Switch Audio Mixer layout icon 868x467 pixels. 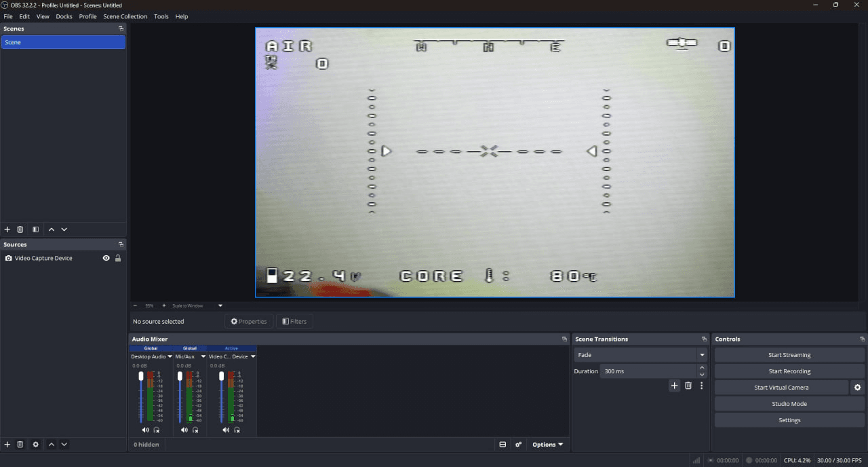(502, 445)
